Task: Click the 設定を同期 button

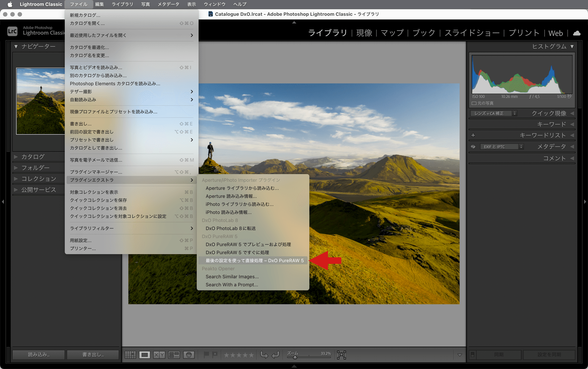Action: [x=549, y=355]
